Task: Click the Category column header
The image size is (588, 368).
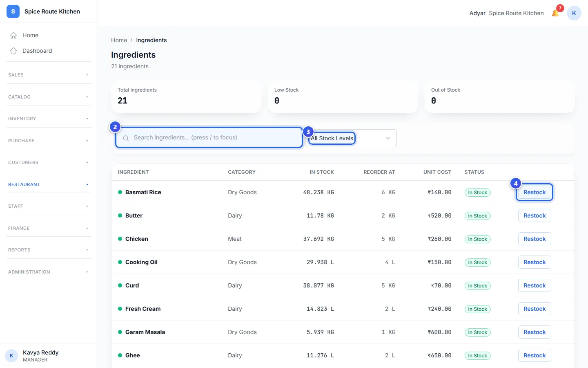Action: [242, 172]
